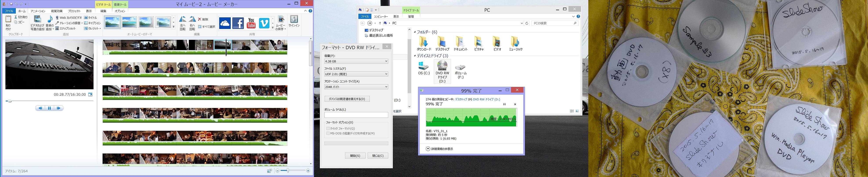Click ビデオおよび写真の追加 icon
Screen dimensions: 868x177
click(37, 23)
